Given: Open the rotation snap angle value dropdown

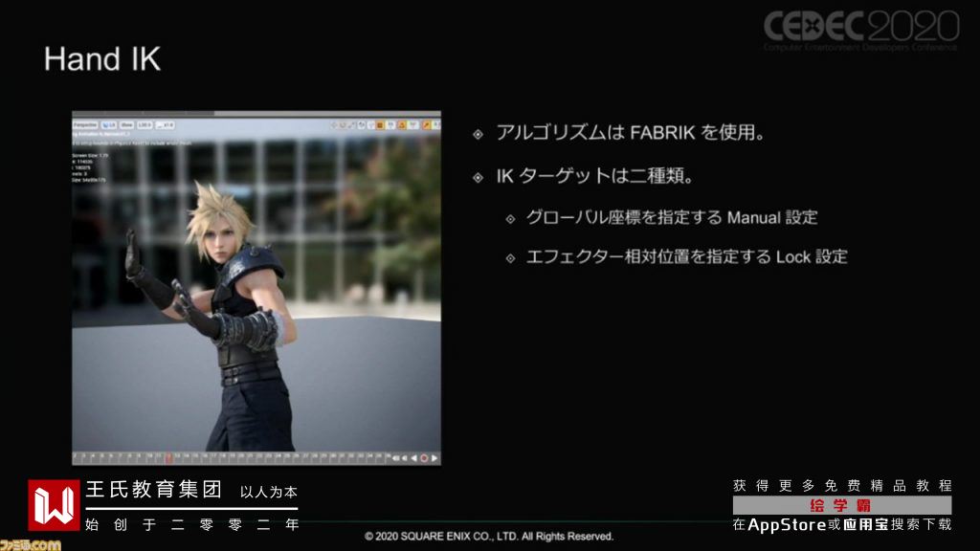Looking at the screenshot, I should pos(413,125).
